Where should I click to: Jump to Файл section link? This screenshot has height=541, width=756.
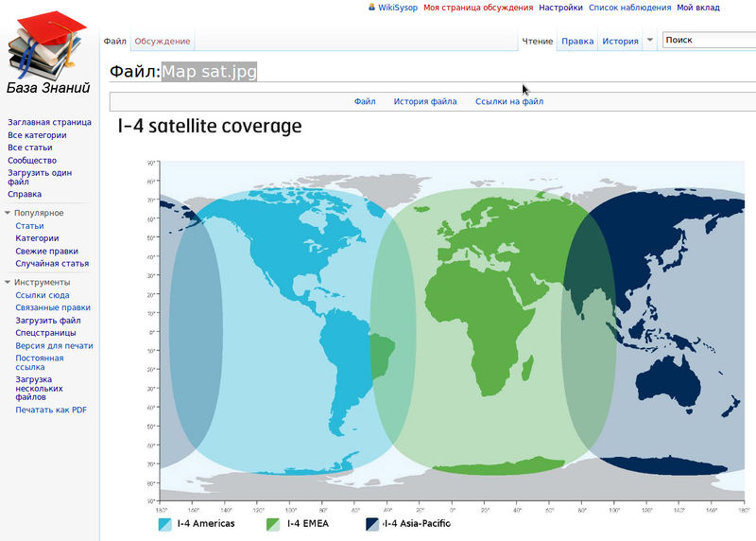[x=365, y=101]
